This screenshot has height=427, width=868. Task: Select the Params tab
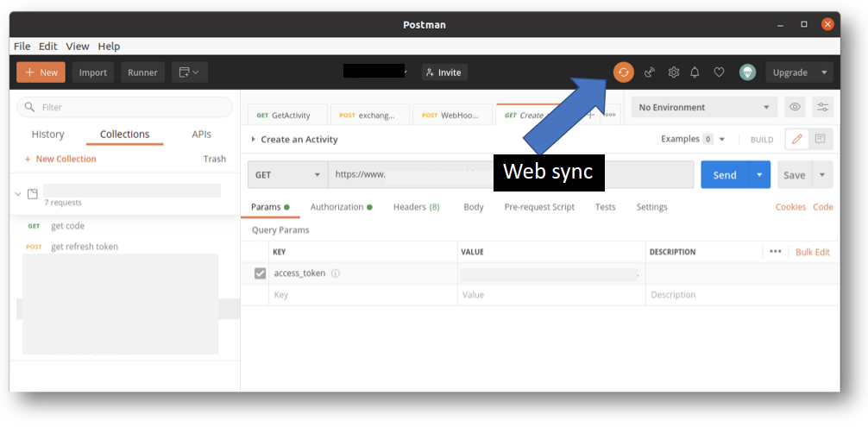point(270,207)
